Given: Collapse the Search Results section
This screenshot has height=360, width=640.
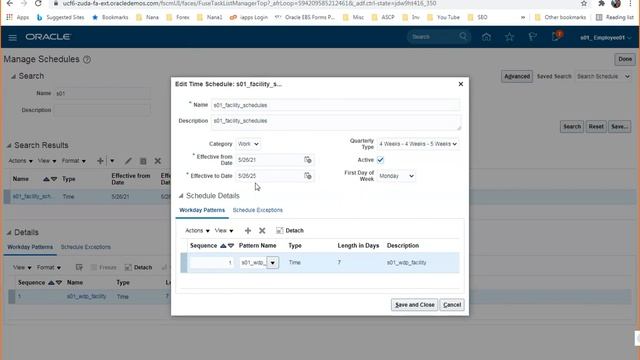Looking at the screenshot, I should coord(9,145).
